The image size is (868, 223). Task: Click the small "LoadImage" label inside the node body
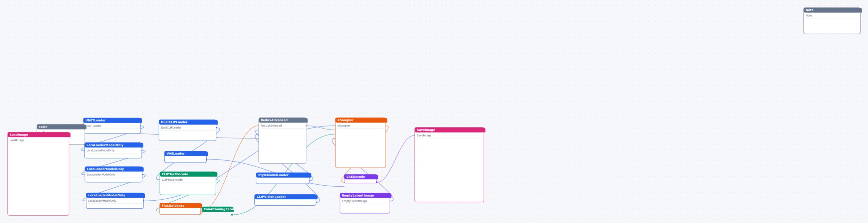click(17, 140)
